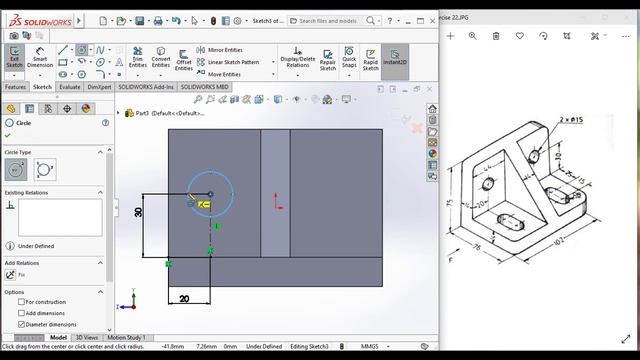Switch to the Evaluate tab
The image size is (640, 360).
70,87
